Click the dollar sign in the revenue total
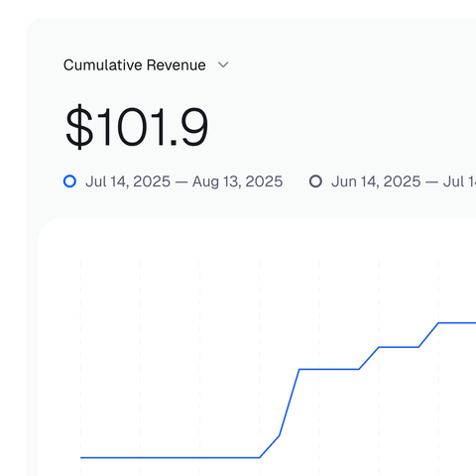This screenshot has height=476, width=476. (79, 127)
